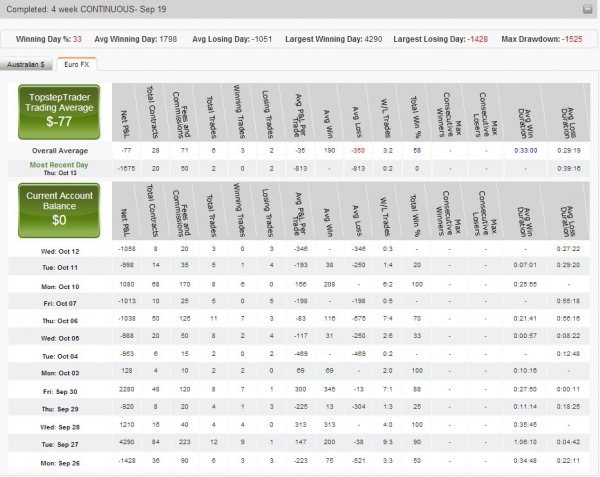The height and width of the screenshot is (477, 600).
Task: Select the Euro FX tab
Action: tap(77, 64)
